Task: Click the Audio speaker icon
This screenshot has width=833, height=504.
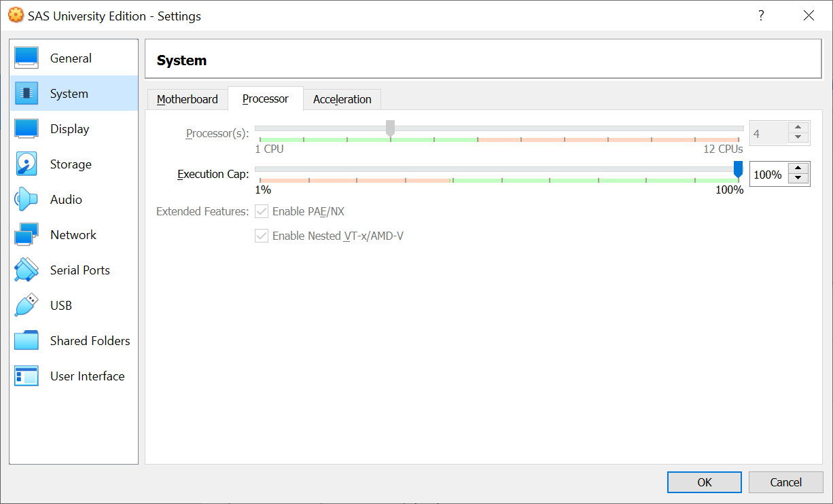Action: pos(26,200)
